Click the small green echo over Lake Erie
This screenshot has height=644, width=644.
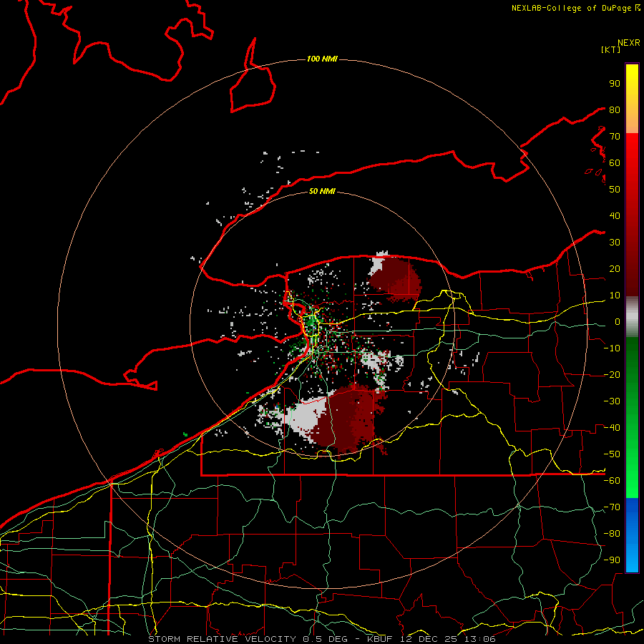pyautogui.click(x=185, y=434)
